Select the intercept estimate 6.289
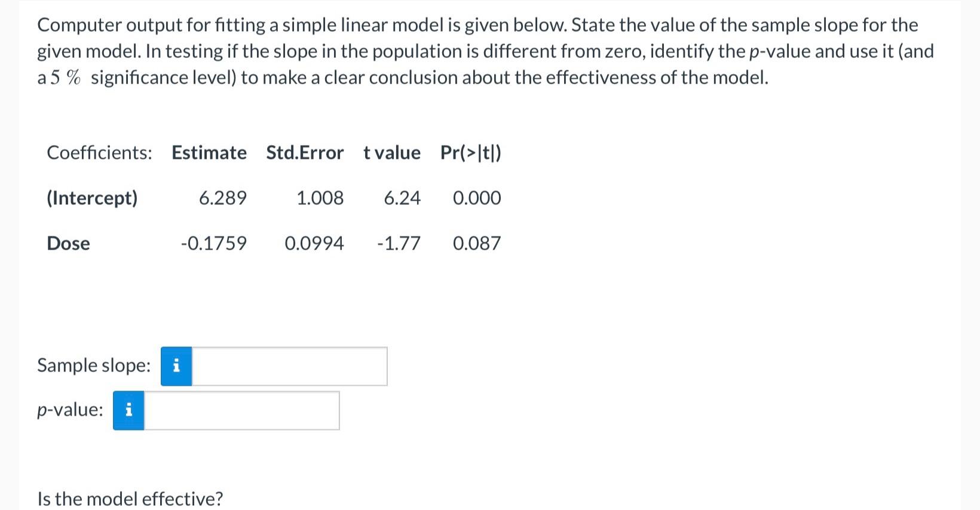980x510 pixels. pyautogui.click(x=223, y=198)
